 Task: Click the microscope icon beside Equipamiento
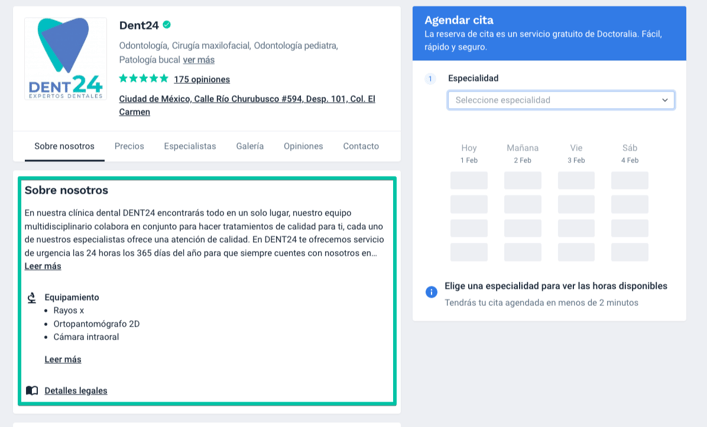click(32, 298)
